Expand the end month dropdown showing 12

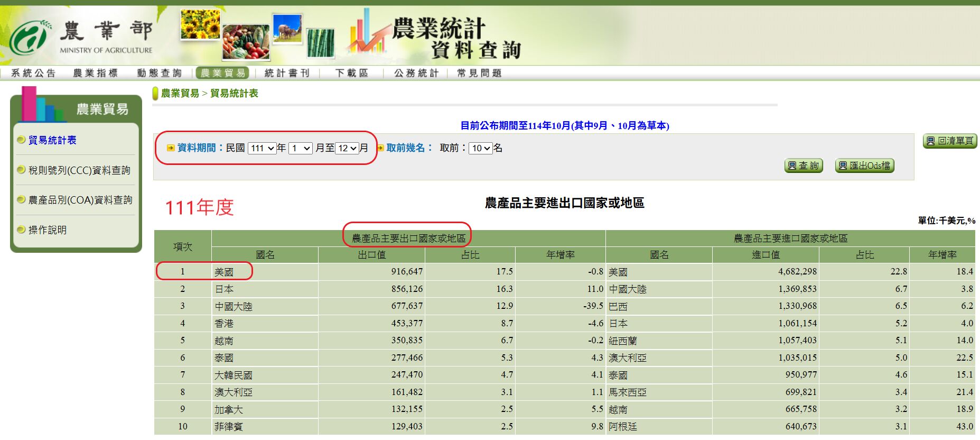(347, 148)
